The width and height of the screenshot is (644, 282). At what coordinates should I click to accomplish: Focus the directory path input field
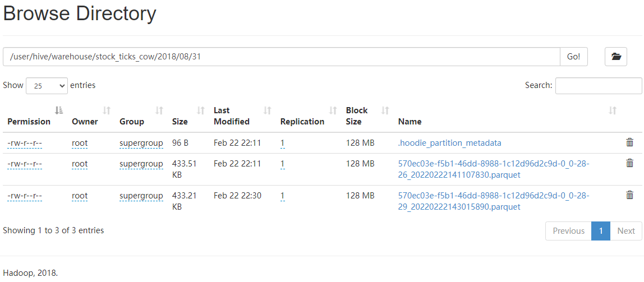282,57
